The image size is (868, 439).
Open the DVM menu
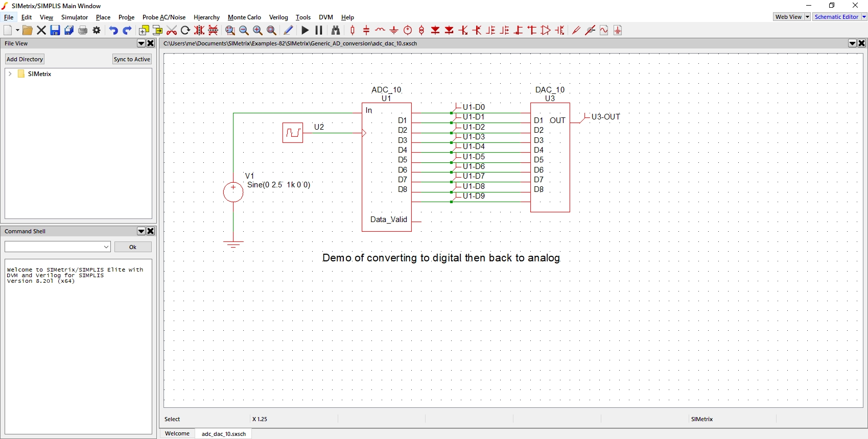(x=326, y=17)
